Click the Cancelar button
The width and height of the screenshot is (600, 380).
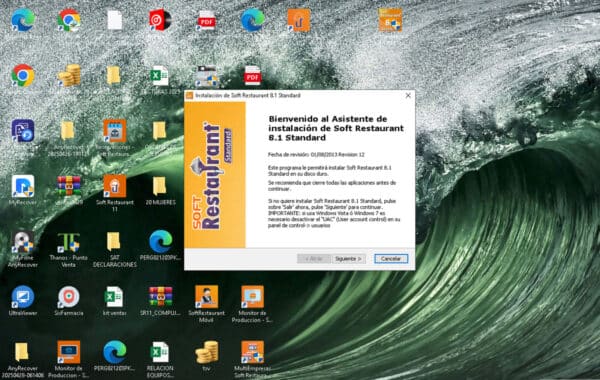pos(391,259)
